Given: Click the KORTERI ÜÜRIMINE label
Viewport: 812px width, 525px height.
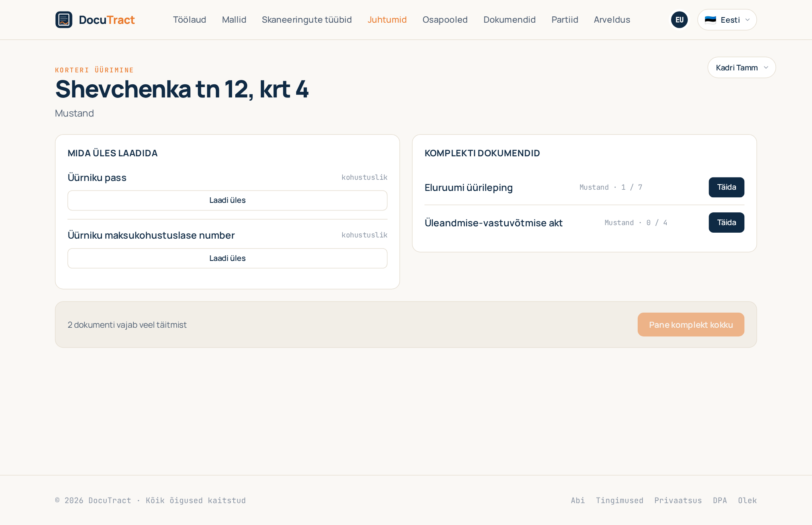Looking at the screenshot, I should 94,70.
